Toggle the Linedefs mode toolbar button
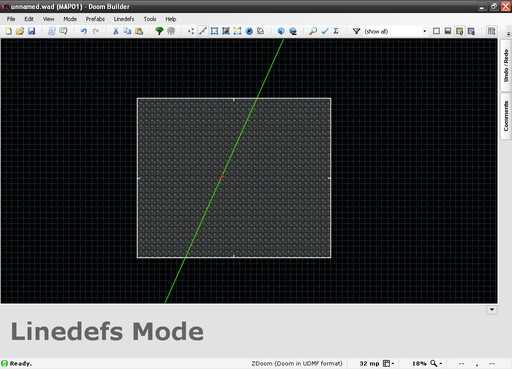The image size is (512, 369). 203,31
